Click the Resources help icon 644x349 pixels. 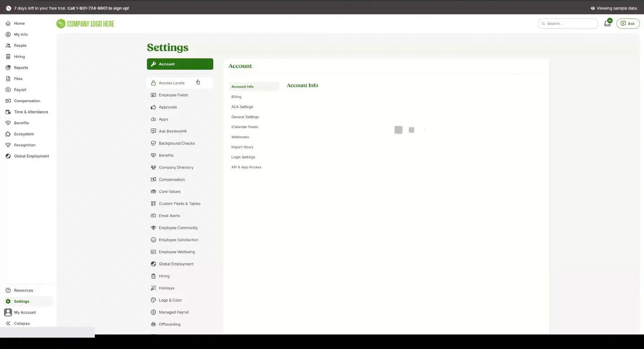click(x=8, y=290)
